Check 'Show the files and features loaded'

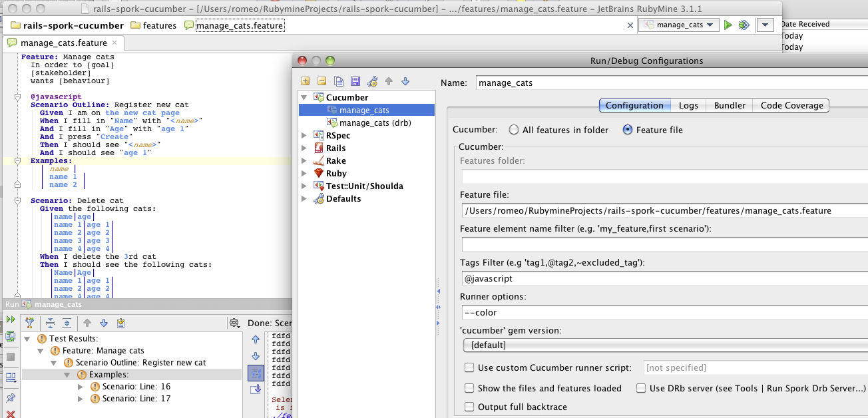click(x=470, y=388)
